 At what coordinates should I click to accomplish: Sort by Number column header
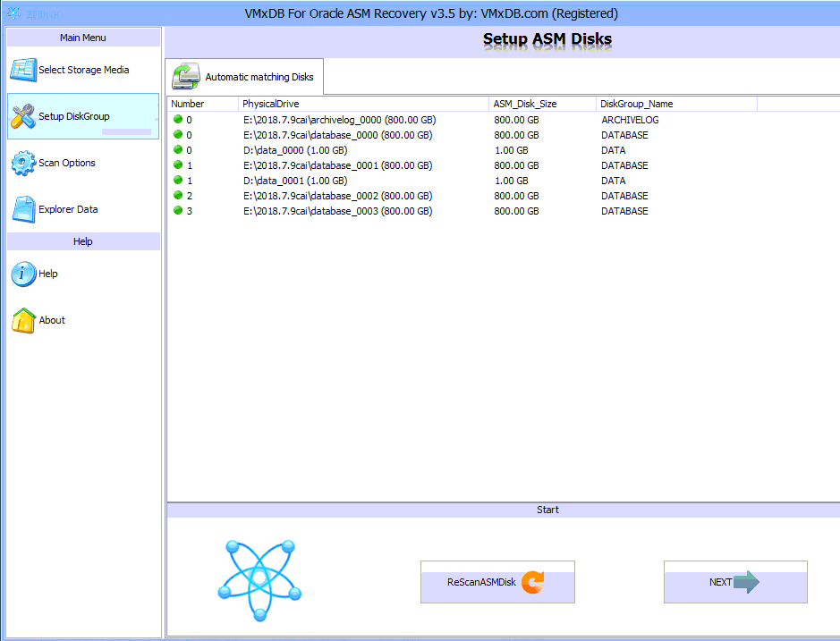(202, 104)
